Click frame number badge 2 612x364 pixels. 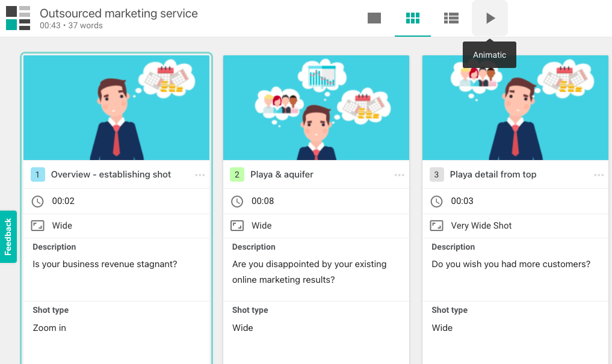click(237, 174)
